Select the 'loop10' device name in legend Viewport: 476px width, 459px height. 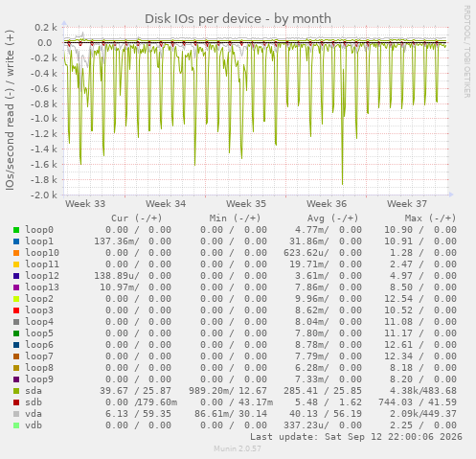[42, 253]
